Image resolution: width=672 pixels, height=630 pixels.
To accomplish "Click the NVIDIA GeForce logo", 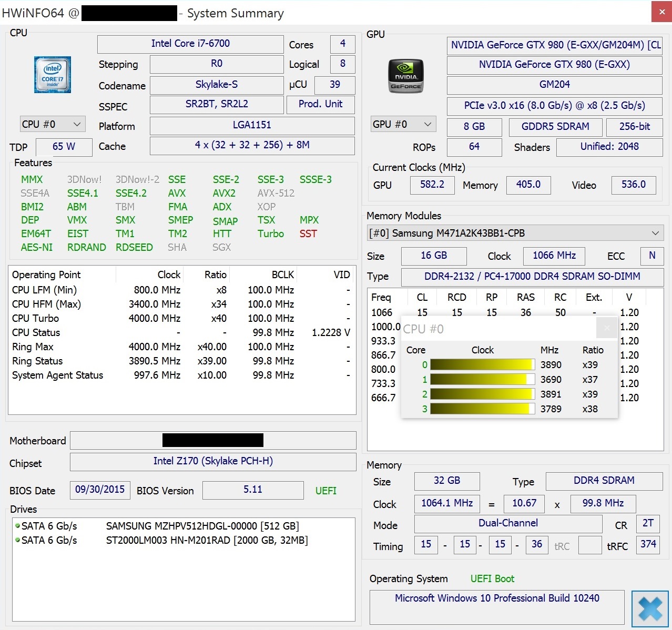I will click(405, 76).
